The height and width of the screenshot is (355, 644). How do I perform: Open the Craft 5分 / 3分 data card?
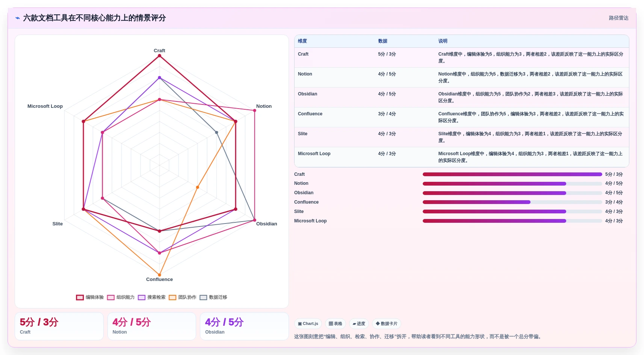coord(59,326)
